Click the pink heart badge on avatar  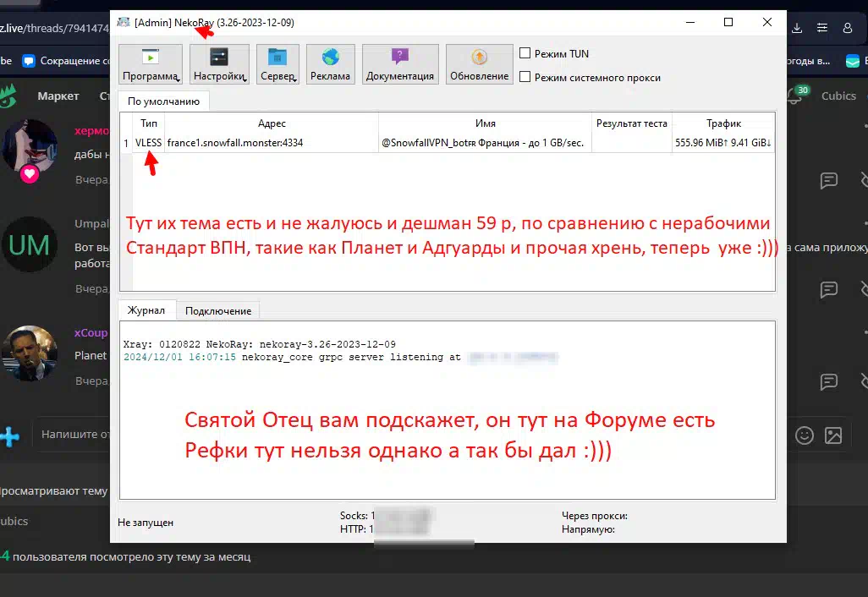pyautogui.click(x=30, y=174)
